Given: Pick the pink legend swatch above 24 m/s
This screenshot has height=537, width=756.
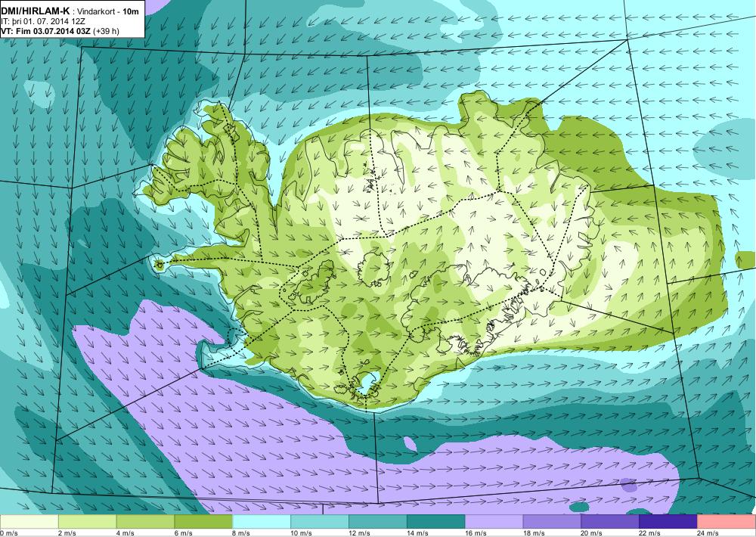Looking at the screenshot, I should click(x=727, y=522).
